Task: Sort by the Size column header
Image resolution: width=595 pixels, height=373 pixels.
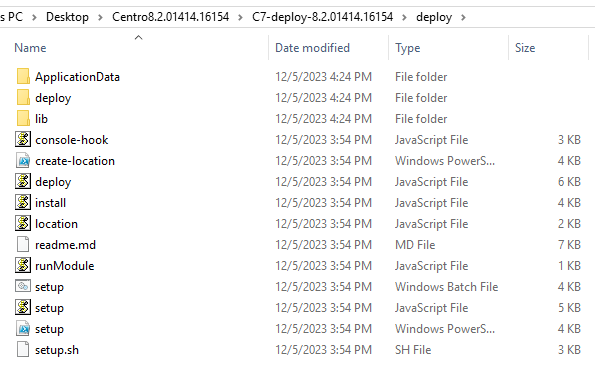Action: [525, 48]
